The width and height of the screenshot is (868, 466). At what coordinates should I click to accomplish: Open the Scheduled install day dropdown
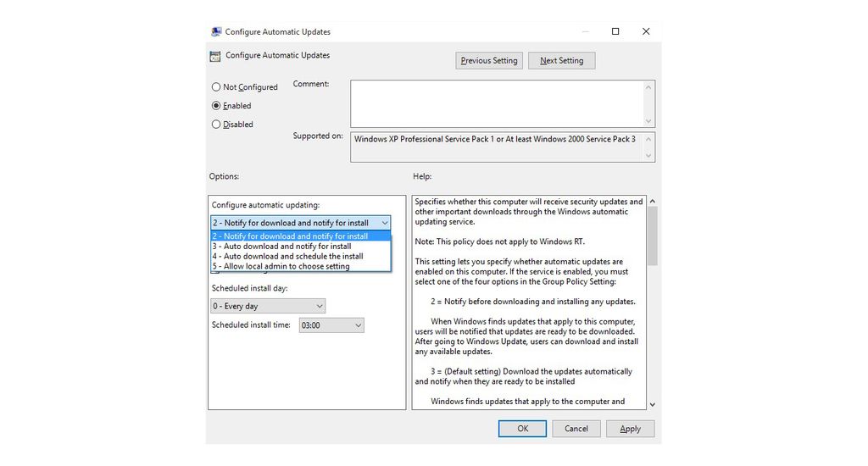point(268,306)
